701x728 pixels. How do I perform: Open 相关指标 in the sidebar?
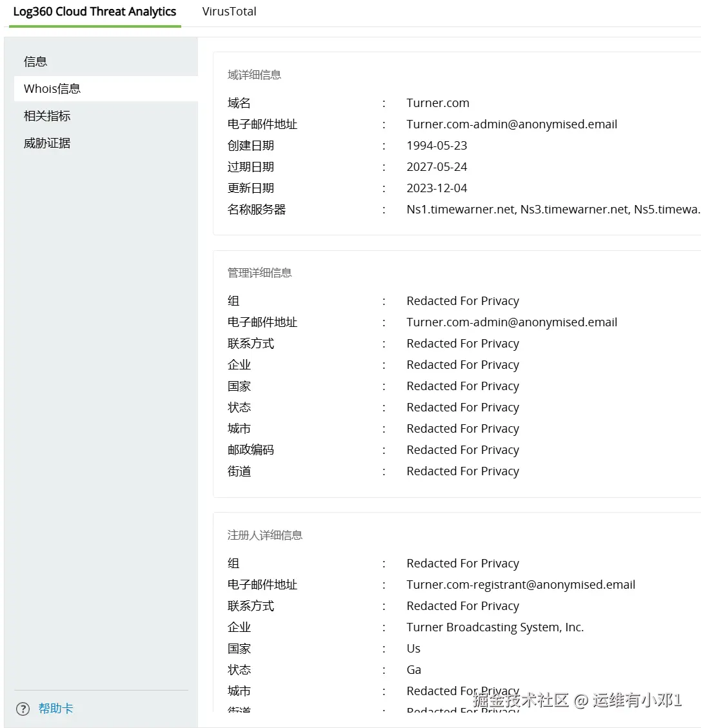(47, 116)
